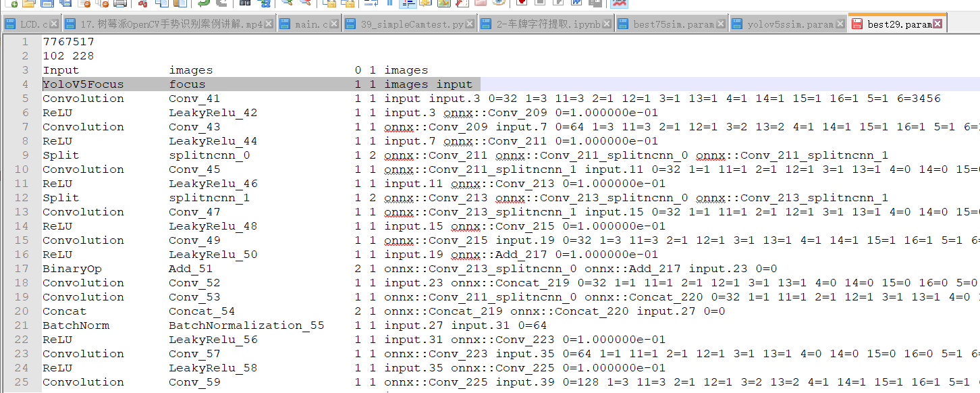Save the current file
This screenshot has width=980, height=393.
pyautogui.click(x=47, y=4)
